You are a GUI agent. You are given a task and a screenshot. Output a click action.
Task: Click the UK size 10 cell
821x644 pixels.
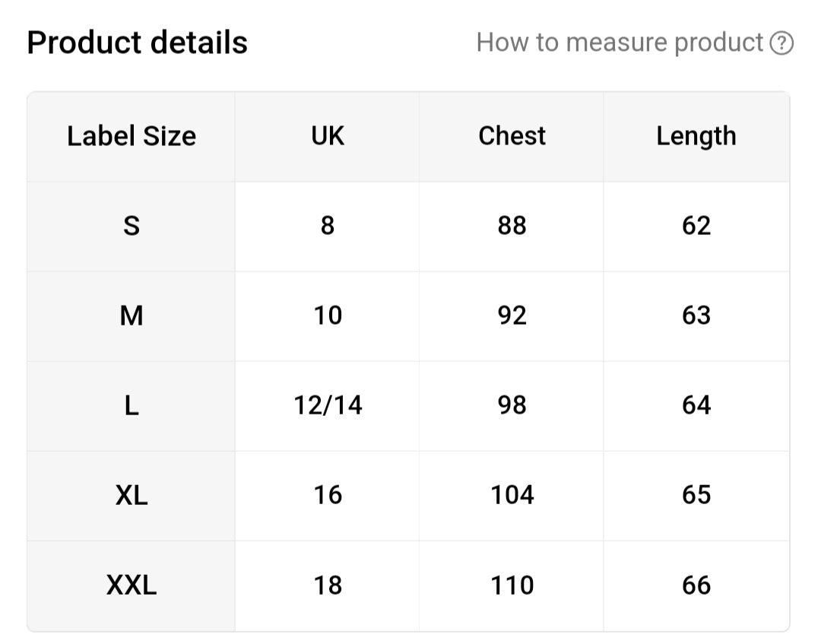[327, 316]
